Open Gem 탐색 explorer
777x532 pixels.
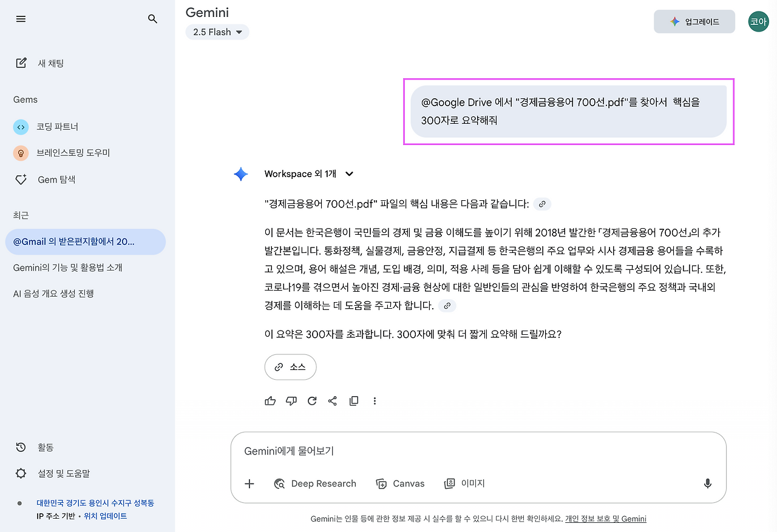tap(45, 180)
